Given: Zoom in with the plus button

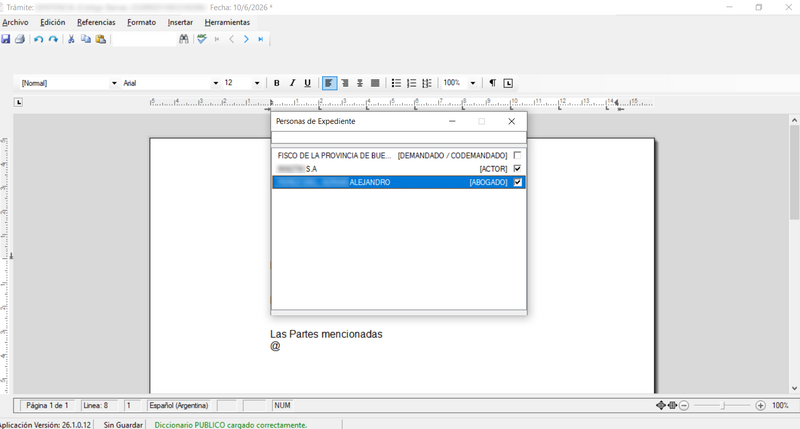Looking at the screenshot, I should [760, 406].
